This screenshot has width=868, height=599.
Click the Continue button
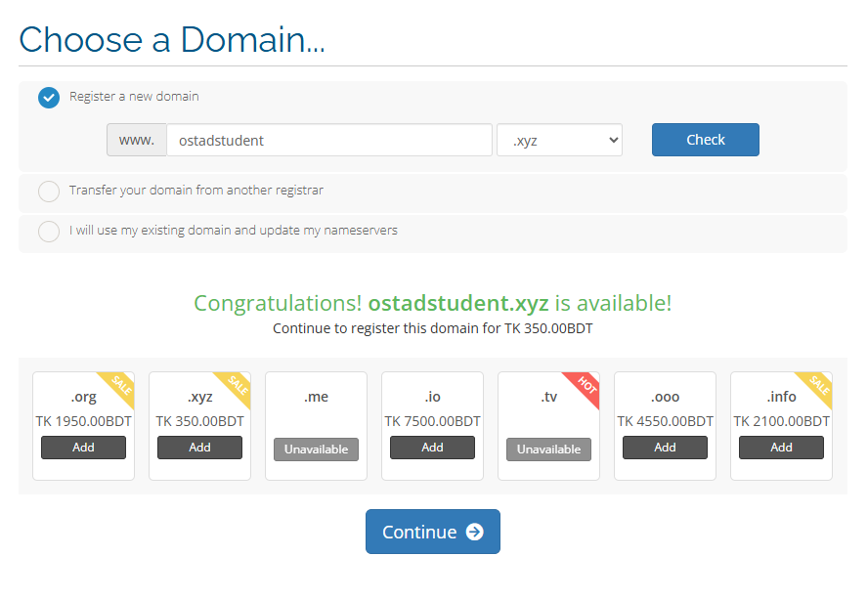point(432,532)
